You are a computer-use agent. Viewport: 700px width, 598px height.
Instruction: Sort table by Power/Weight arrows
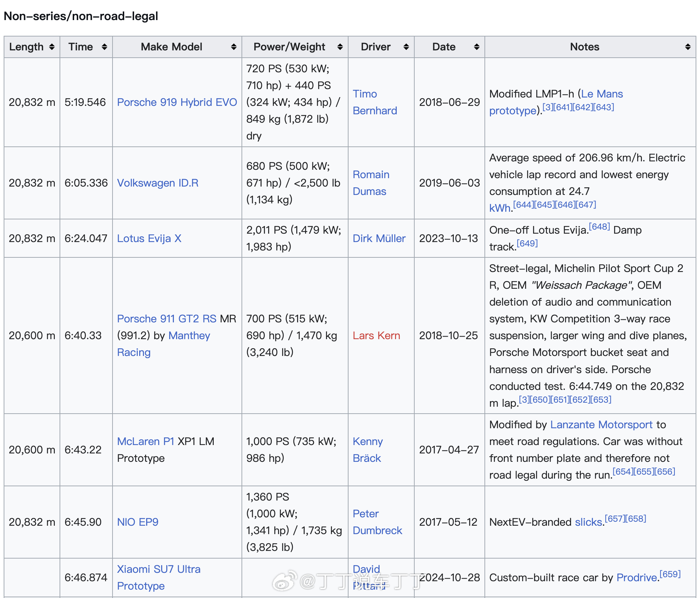(x=340, y=47)
